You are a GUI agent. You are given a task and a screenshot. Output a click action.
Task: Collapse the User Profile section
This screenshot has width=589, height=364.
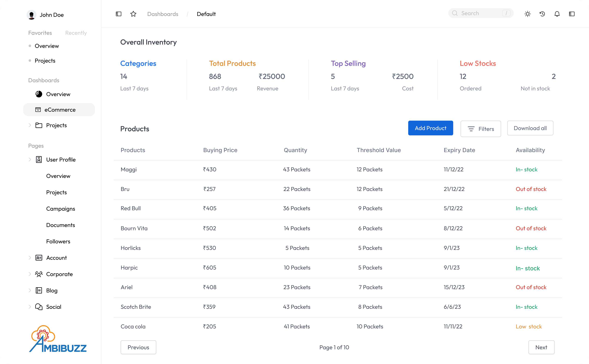click(30, 160)
